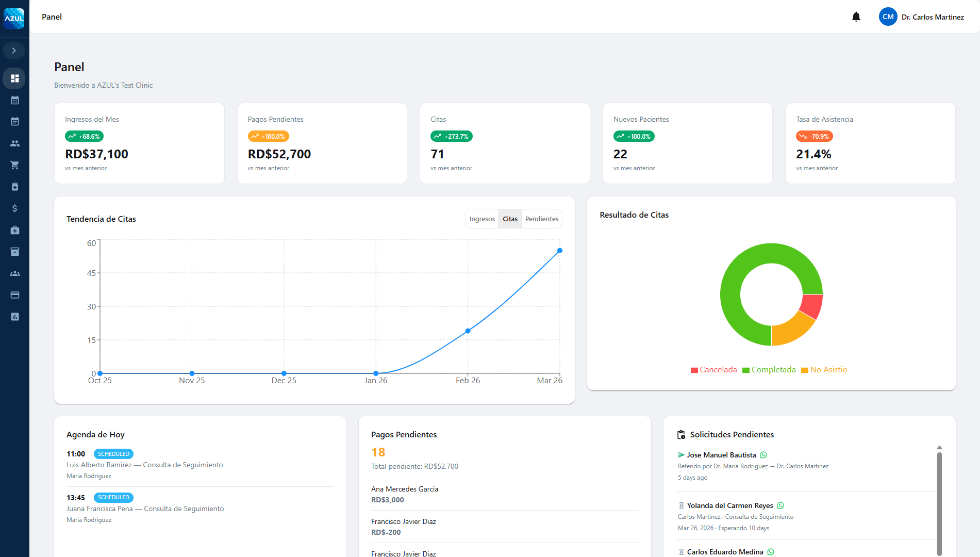Open the notifications bell

(x=856, y=17)
